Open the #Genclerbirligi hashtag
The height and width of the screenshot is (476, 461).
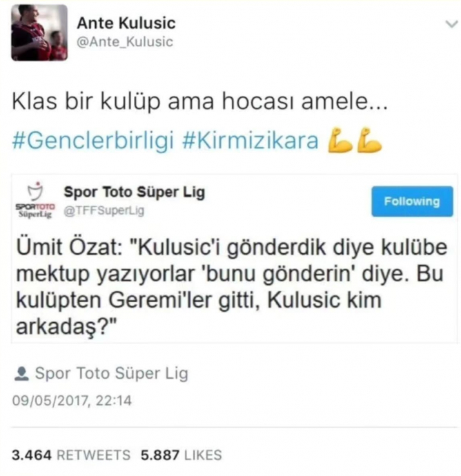click(x=93, y=141)
